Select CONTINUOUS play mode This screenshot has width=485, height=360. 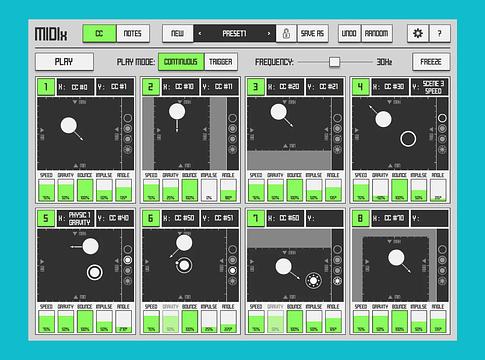(x=181, y=62)
